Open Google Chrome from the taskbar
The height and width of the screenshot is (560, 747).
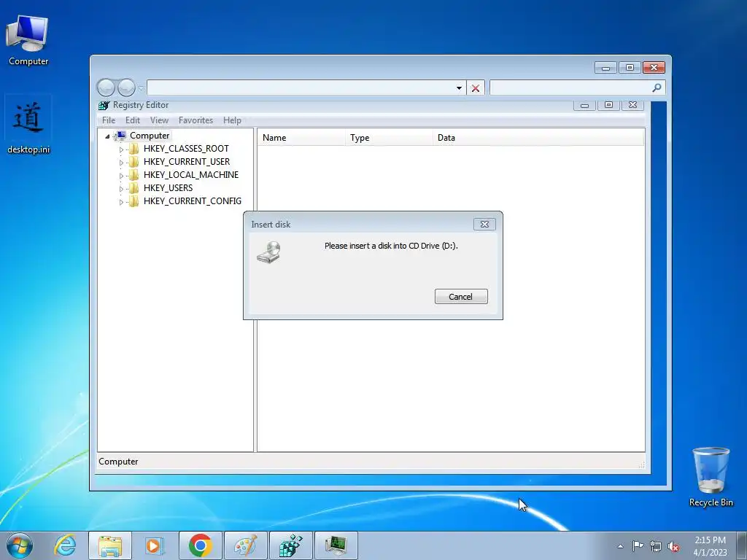tap(200, 545)
